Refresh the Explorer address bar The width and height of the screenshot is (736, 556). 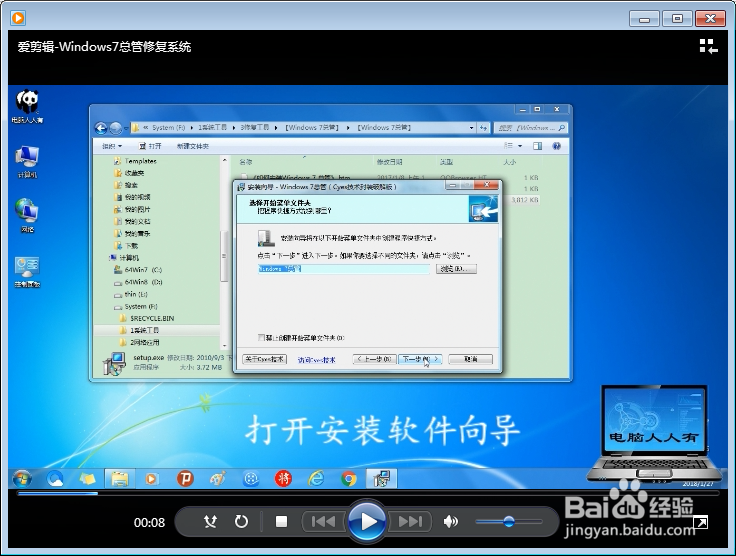point(483,128)
